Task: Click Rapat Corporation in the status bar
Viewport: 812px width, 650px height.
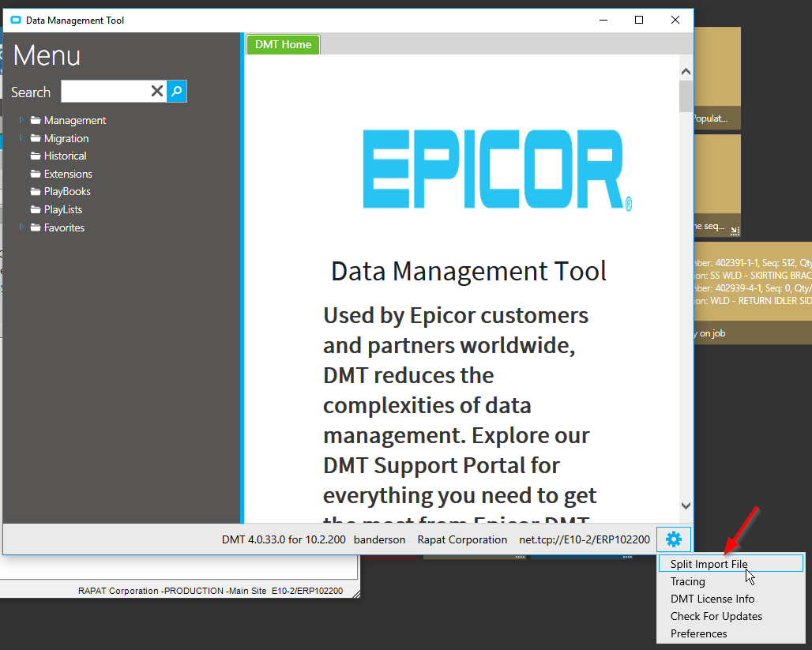Action: tap(462, 539)
